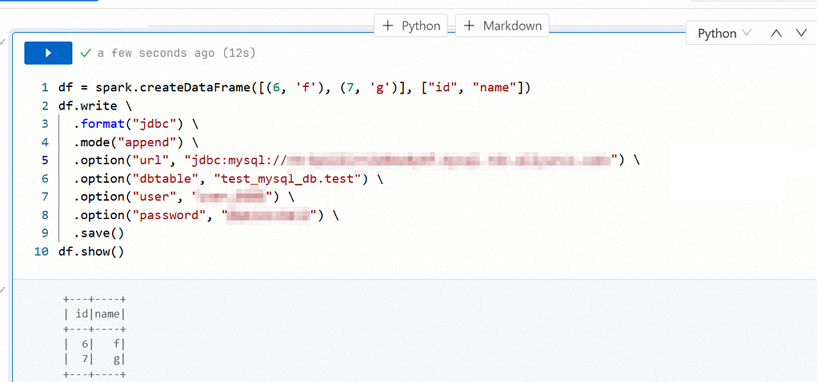Place cursor on line 1 createDataFrame code

(294, 88)
